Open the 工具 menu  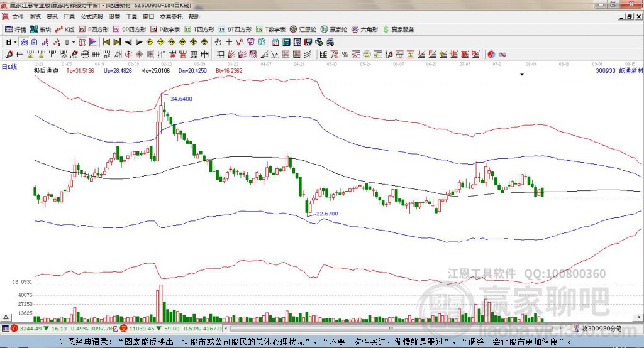(x=131, y=17)
